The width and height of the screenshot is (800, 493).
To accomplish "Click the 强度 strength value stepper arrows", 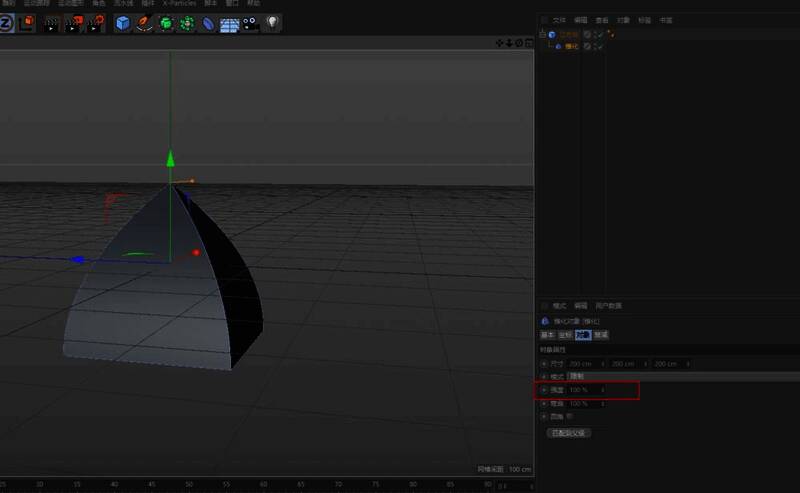I will click(x=602, y=390).
